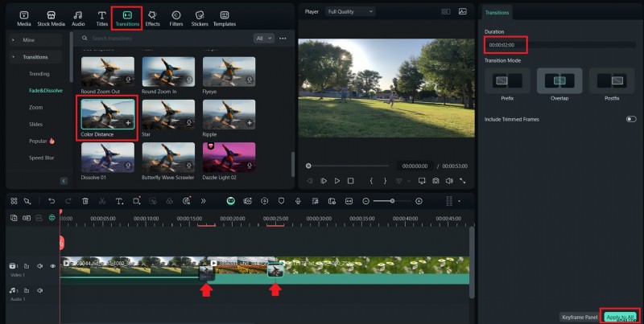Select the Fade&Dissolve category

point(46,91)
